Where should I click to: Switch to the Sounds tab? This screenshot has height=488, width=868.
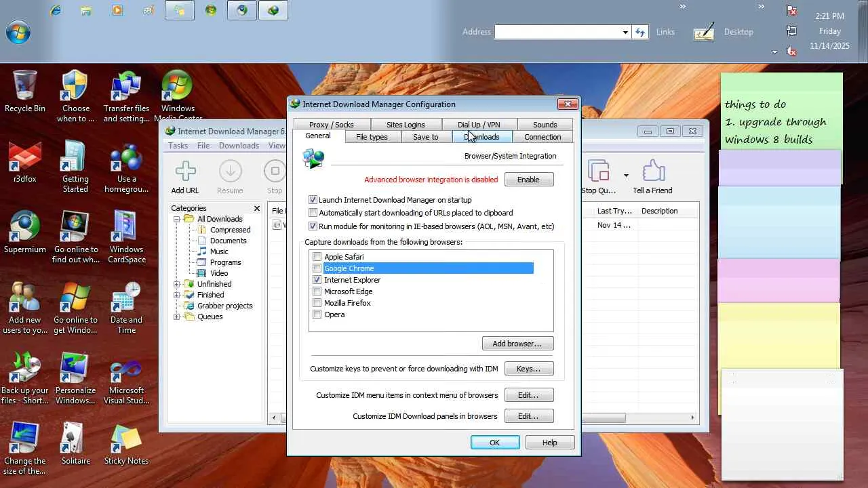click(x=545, y=125)
